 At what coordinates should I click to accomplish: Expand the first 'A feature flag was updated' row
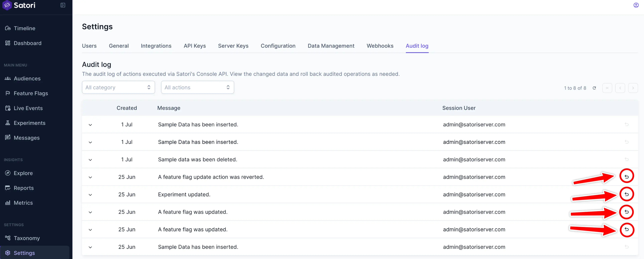(x=90, y=212)
